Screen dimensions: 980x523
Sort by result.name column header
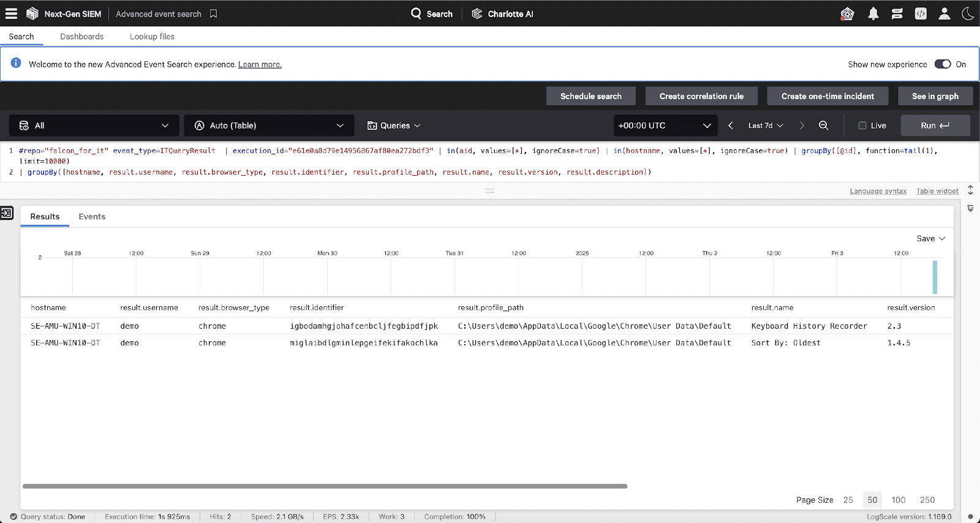[x=772, y=307]
